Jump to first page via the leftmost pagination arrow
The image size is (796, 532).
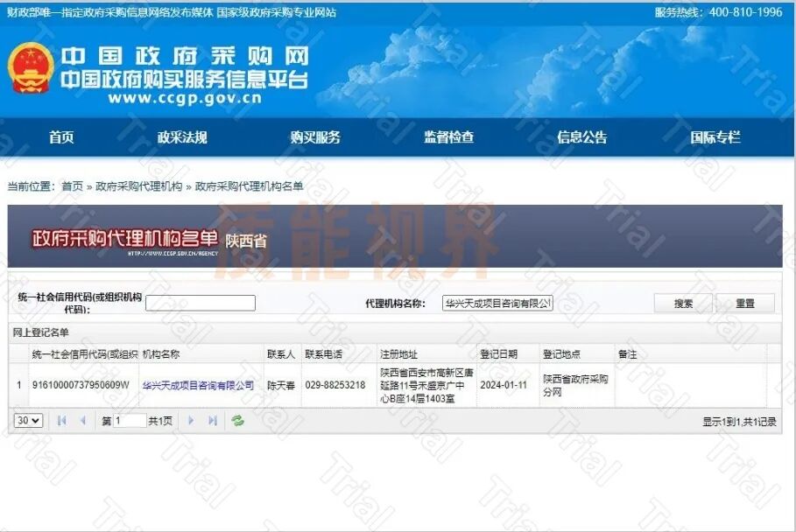click(x=61, y=421)
